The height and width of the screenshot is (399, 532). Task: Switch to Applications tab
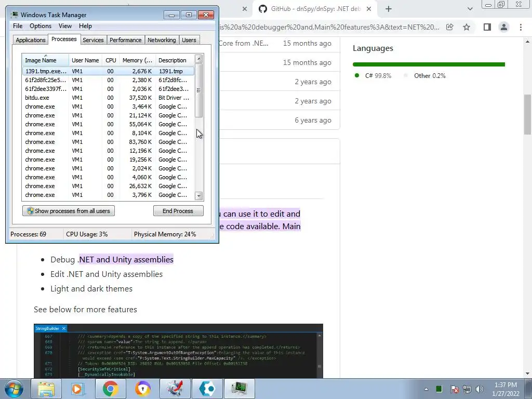pos(31,40)
